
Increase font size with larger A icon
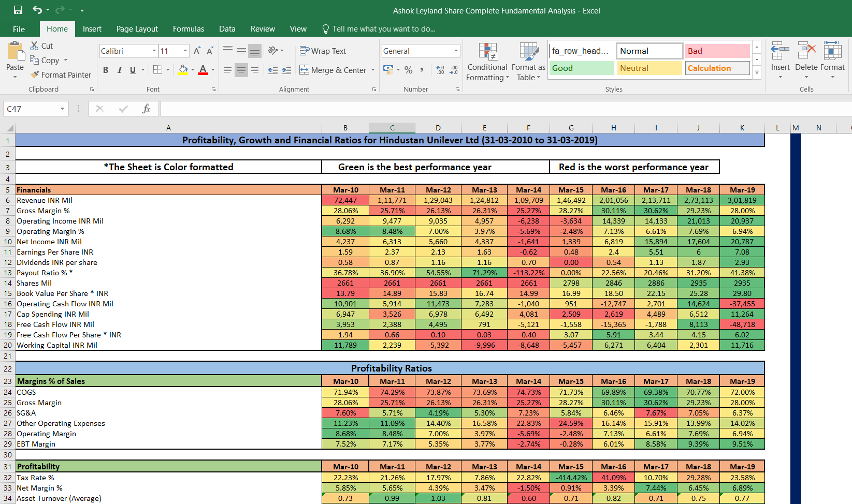pos(197,51)
